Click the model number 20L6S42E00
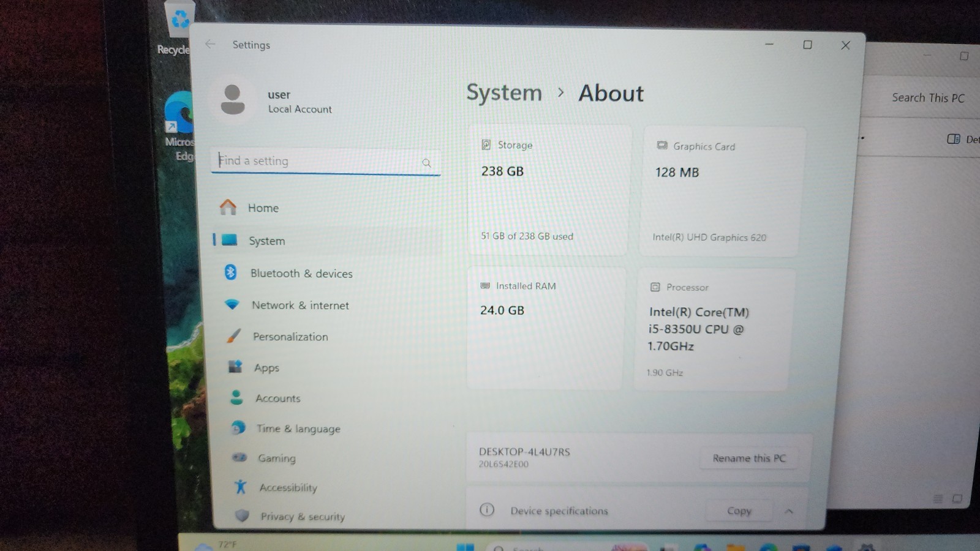This screenshot has width=980, height=551. tap(503, 465)
